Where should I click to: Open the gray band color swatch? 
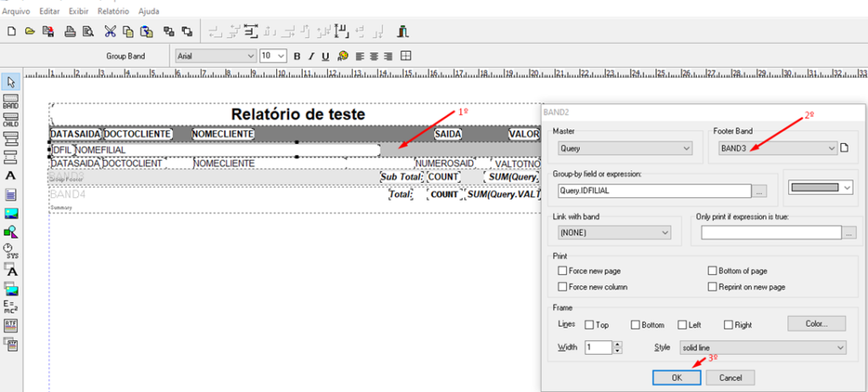point(821,188)
